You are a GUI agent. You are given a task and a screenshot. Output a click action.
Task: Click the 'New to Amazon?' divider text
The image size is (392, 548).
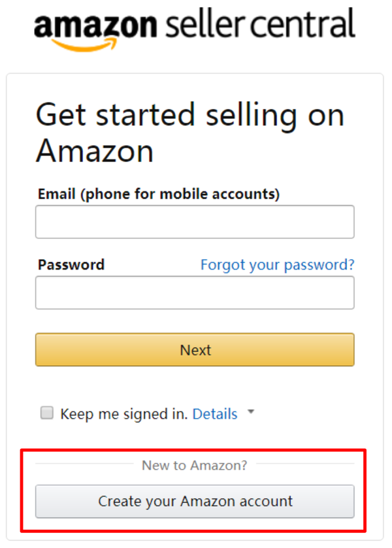pos(195,465)
